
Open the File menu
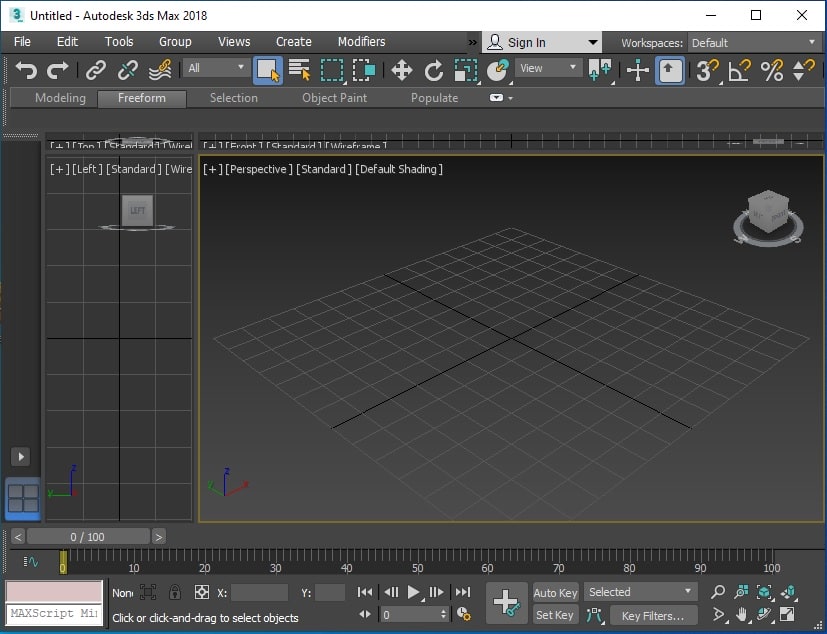[x=22, y=42]
